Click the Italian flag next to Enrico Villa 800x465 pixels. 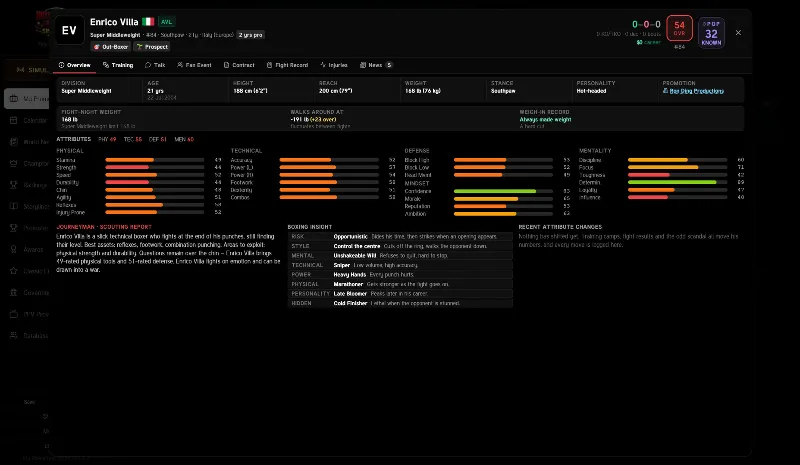tap(148, 22)
